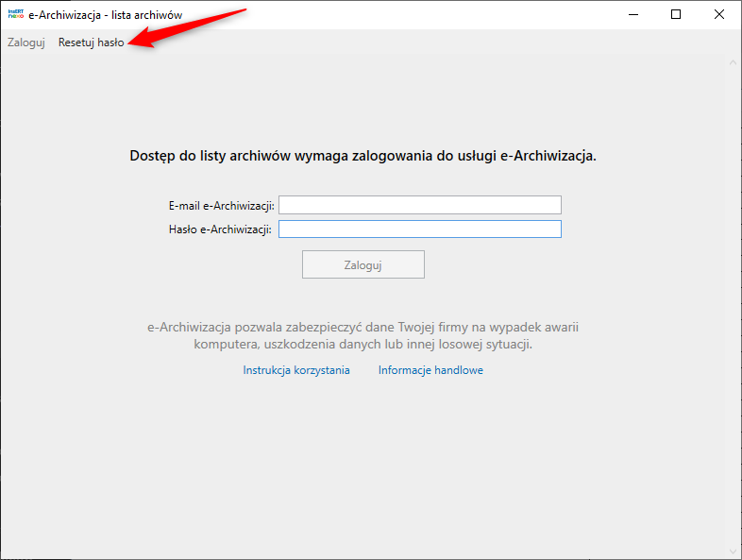Viewport: 742px width, 560px height.
Task: Click the heading Dostęp do listy archiwów
Action: pos(363,156)
